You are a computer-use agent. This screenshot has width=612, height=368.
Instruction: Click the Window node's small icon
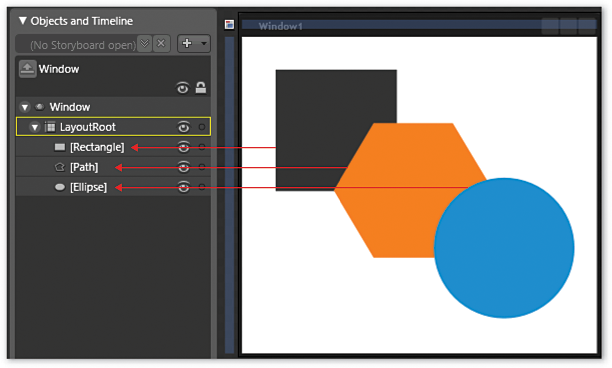pyautogui.click(x=39, y=107)
